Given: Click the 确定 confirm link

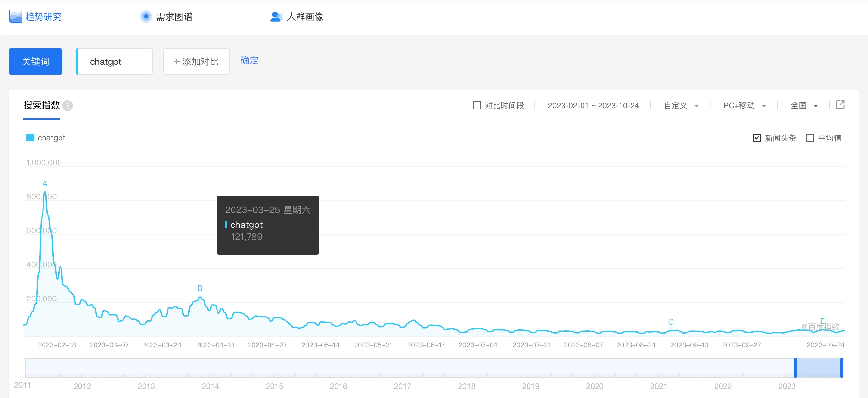Looking at the screenshot, I should click(249, 61).
